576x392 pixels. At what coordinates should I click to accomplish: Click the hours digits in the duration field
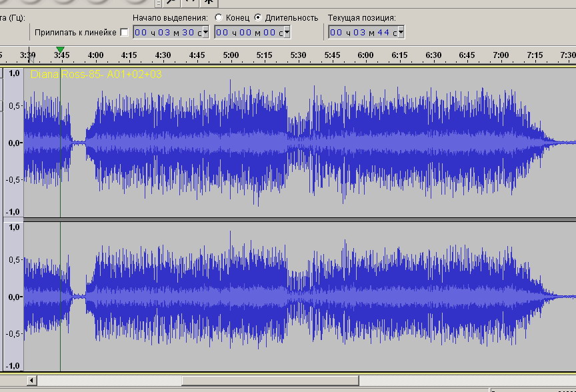pos(222,33)
